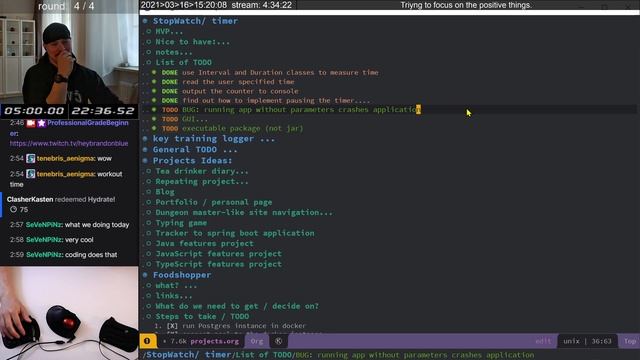This screenshot has width=640, height=360.
Task: Select 'TypeScript features project' entry
Action: click(x=218, y=264)
